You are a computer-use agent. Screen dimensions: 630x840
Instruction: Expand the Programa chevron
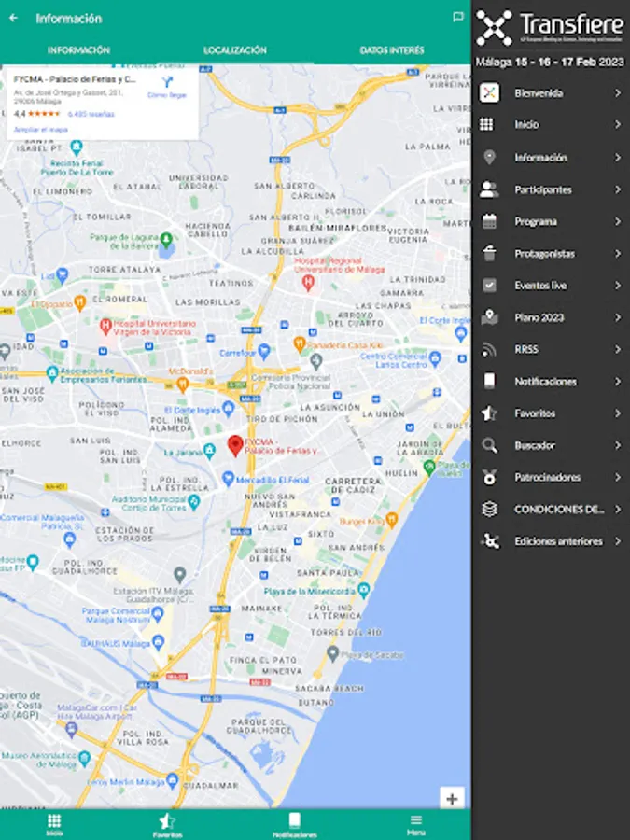tap(617, 221)
